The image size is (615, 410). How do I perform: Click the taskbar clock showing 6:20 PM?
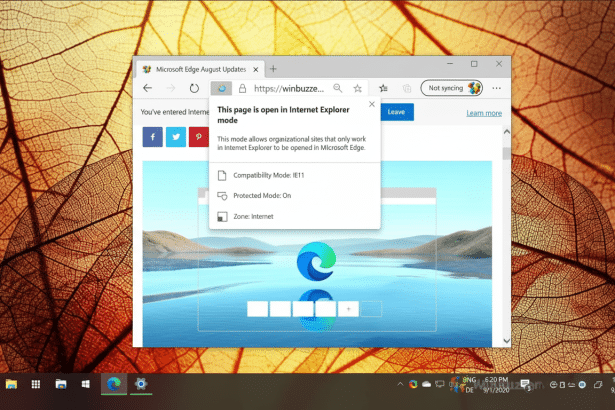coord(496,385)
